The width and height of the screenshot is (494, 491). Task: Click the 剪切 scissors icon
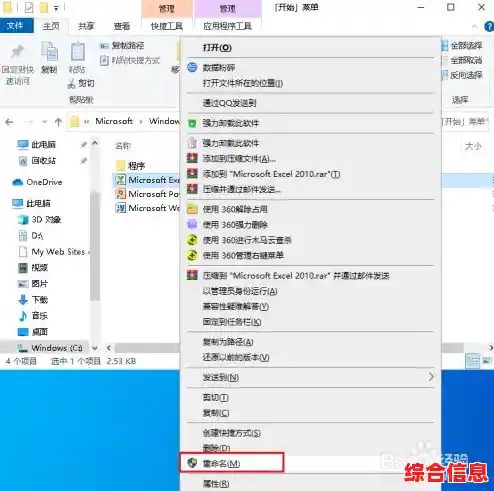[71, 83]
